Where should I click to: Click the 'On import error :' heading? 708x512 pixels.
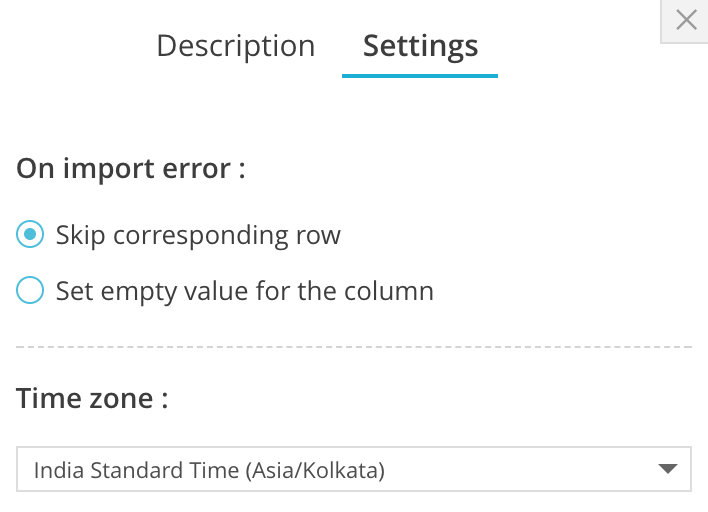(x=131, y=168)
